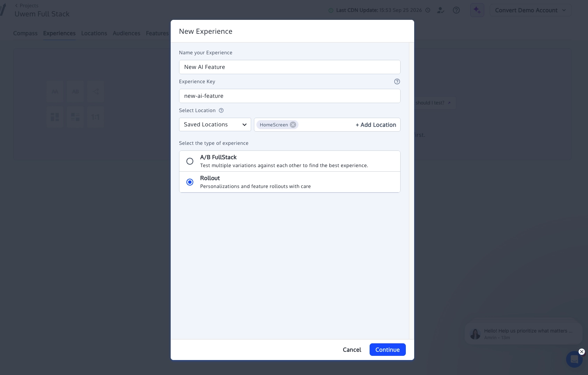This screenshot has height=375, width=588.
Task: Click the info icon before Last CDN Update
Action: [331, 10]
